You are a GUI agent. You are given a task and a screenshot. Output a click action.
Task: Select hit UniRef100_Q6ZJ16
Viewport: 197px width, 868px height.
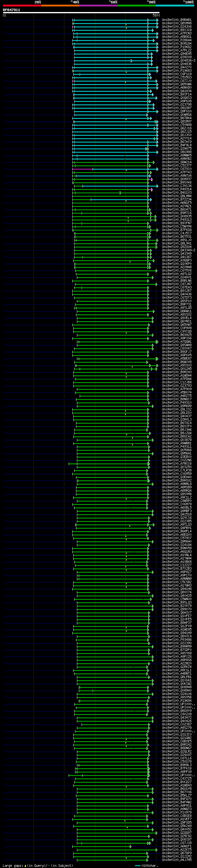click(176, 128)
